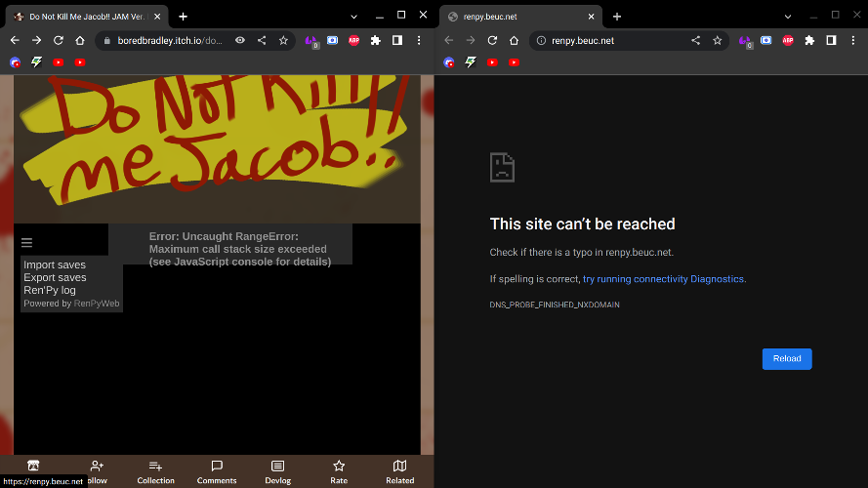Image resolution: width=868 pixels, height=488 pixels.
Task: Go to home page in right window
Action: [514, 40]
